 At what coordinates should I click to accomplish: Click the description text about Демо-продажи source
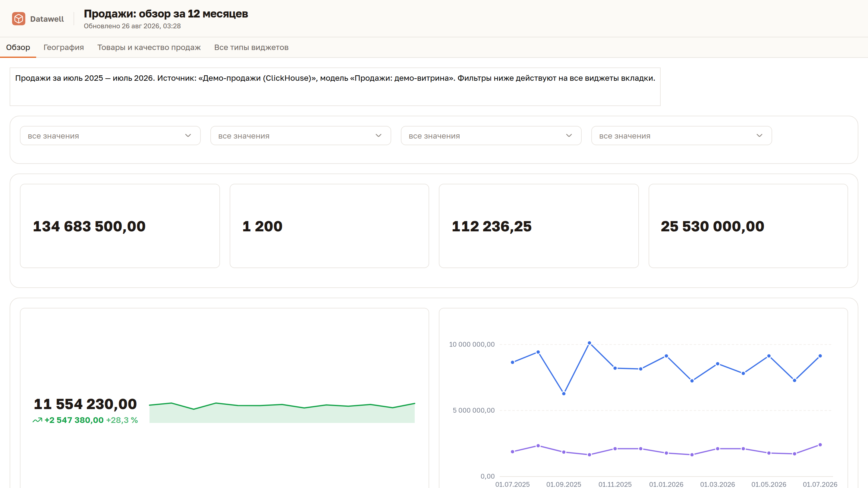click(335, 78)
